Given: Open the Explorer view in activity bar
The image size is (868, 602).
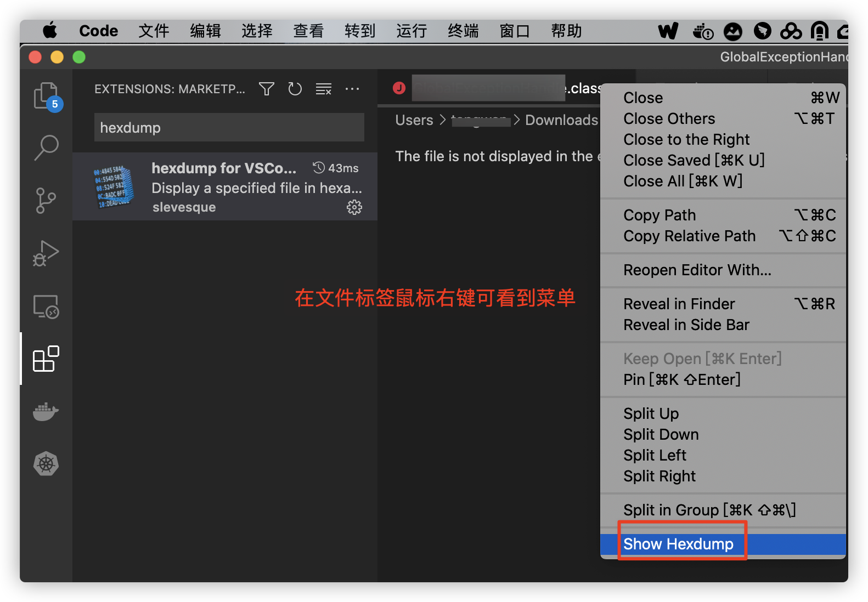Looking at the screenshot, I should point(47,96).
